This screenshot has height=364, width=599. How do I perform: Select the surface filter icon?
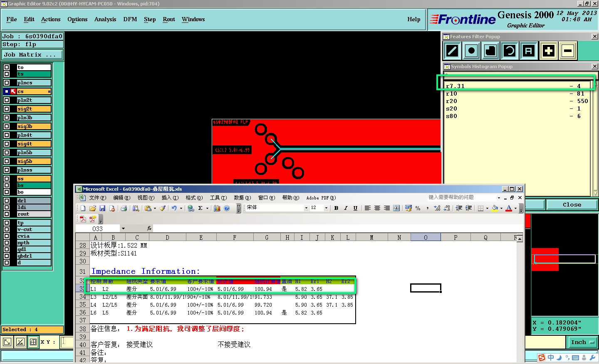click(490, 51)
